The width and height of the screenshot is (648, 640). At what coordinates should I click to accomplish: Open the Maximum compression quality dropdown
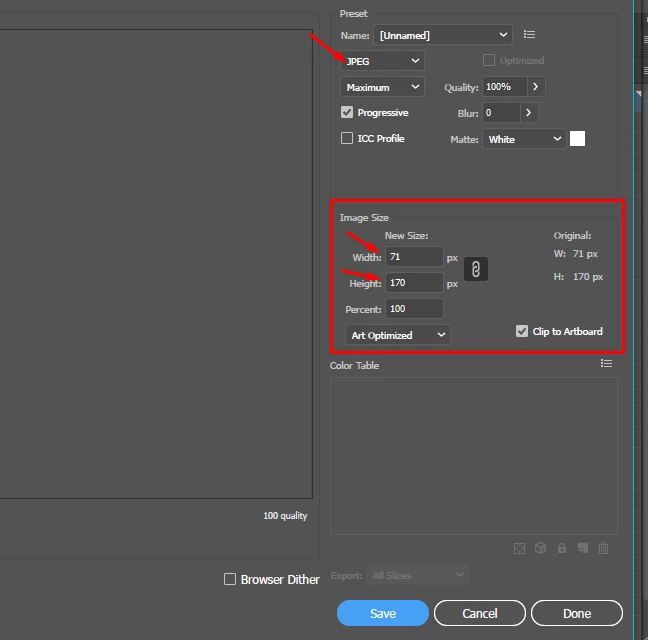point(382,87)
